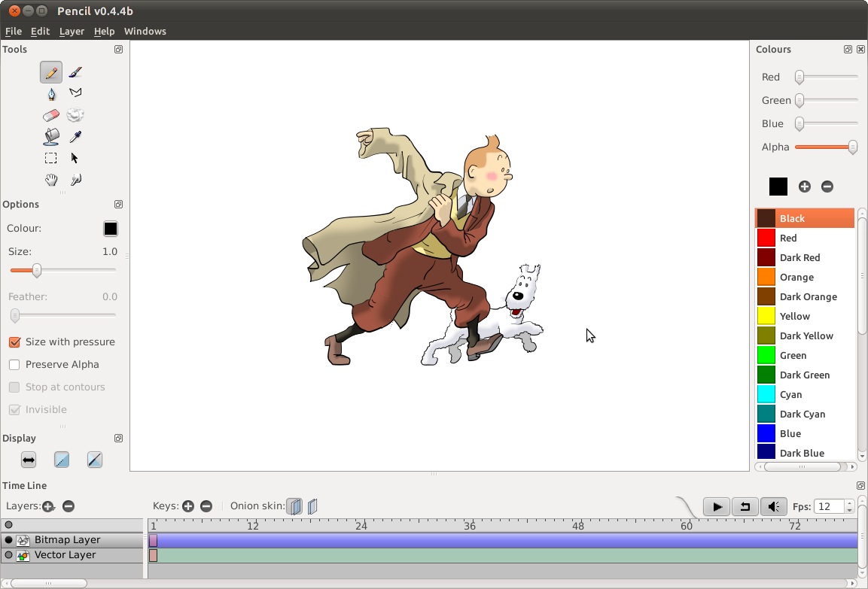Add a new layer in the timeline

coord(48,506)
